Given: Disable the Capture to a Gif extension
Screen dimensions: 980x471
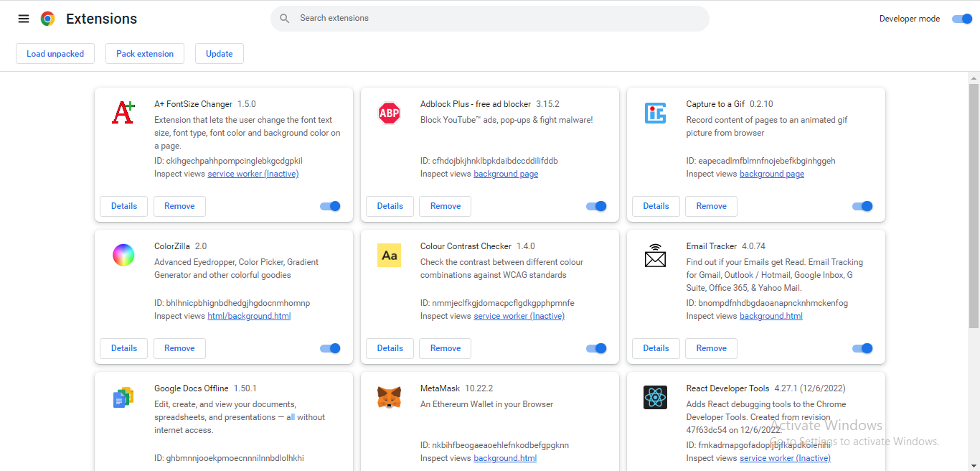Looking at the screenshot, I should point(862,206).
